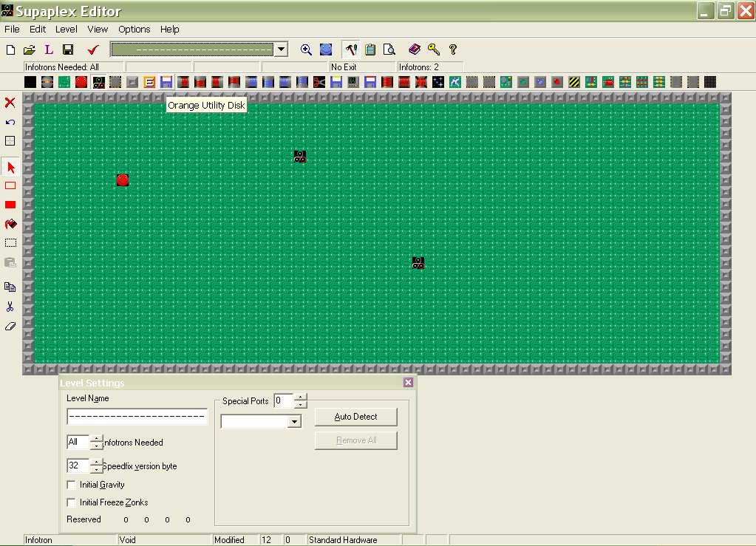Click the yellow question mark icon
Image resolution: width=756 pixels, height=546 pixels.
pos(452,50)
